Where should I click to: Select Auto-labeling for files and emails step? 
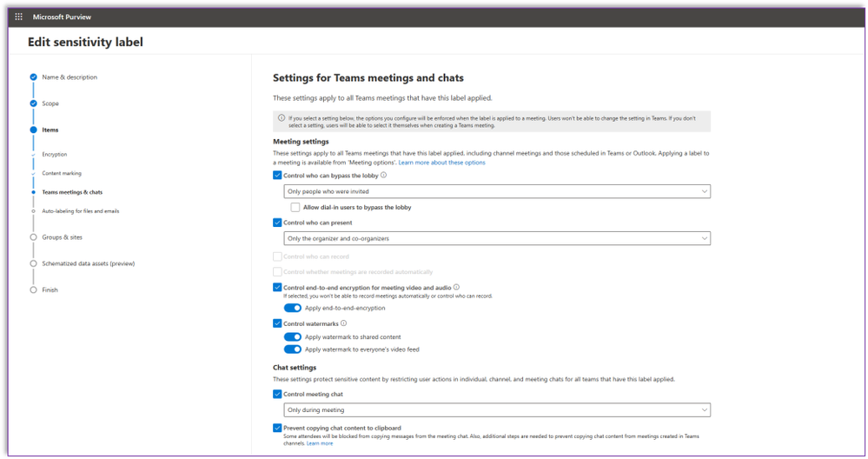80,211
